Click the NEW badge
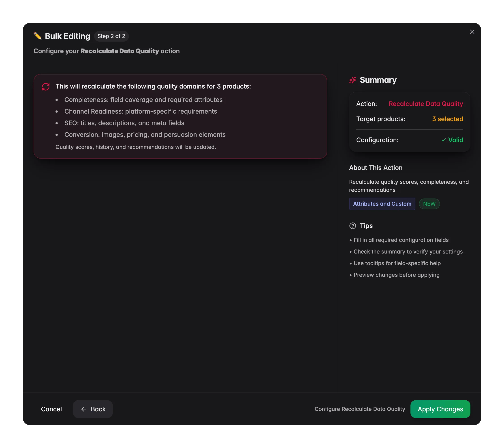 pos(429,204)
